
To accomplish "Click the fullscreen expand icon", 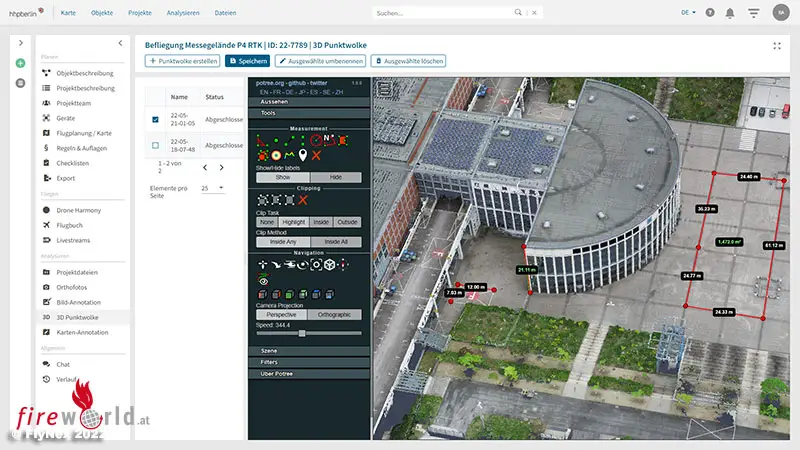I will [x=777, y=45].
